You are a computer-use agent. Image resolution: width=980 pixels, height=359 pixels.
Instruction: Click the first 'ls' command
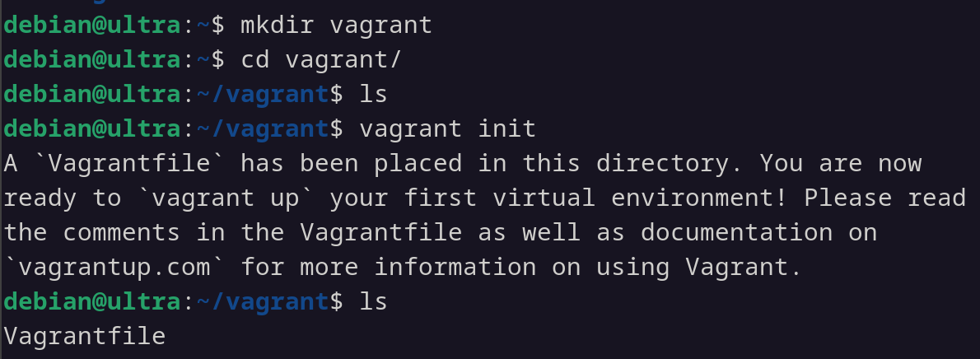pos(374,95)
